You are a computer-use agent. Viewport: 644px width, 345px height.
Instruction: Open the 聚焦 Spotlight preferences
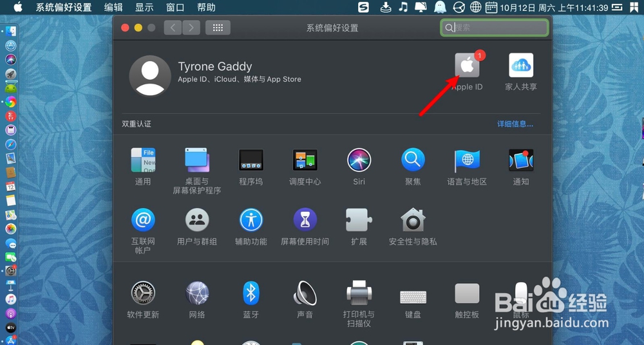coord(413,160)
